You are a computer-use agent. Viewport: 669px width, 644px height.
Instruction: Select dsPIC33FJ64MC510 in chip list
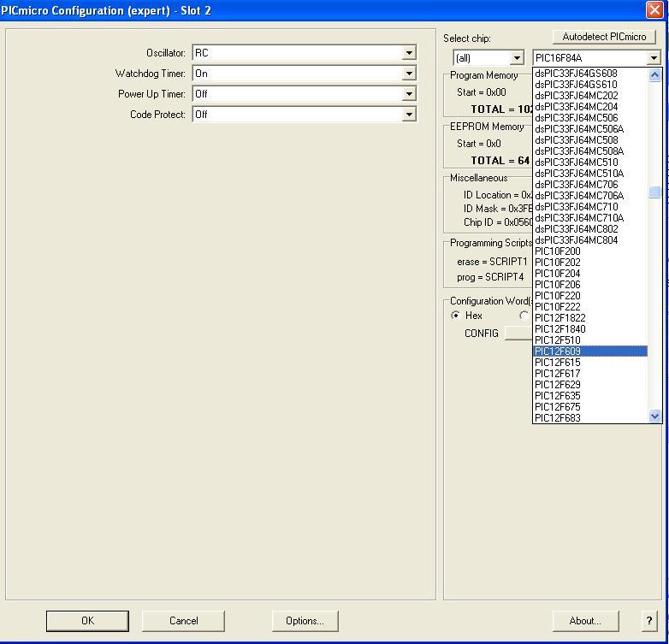click(x=590, y=162)
